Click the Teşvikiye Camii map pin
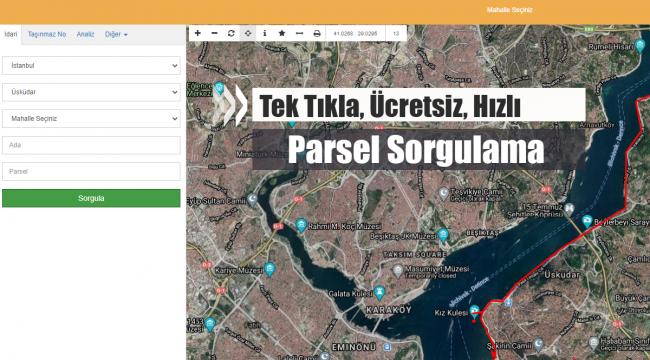This screenshot has height=360, width=650. tap(444, 193)
